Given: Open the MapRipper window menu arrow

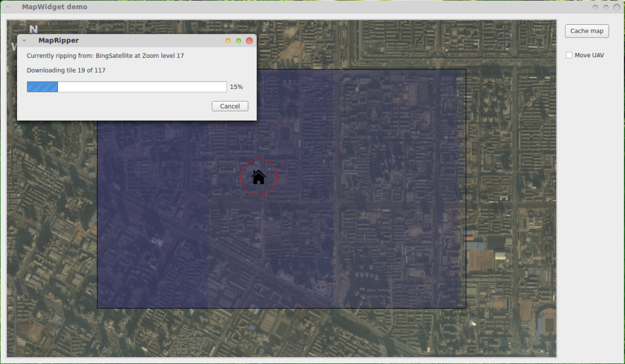Looking at the screenshot, I should coord(24,41).
